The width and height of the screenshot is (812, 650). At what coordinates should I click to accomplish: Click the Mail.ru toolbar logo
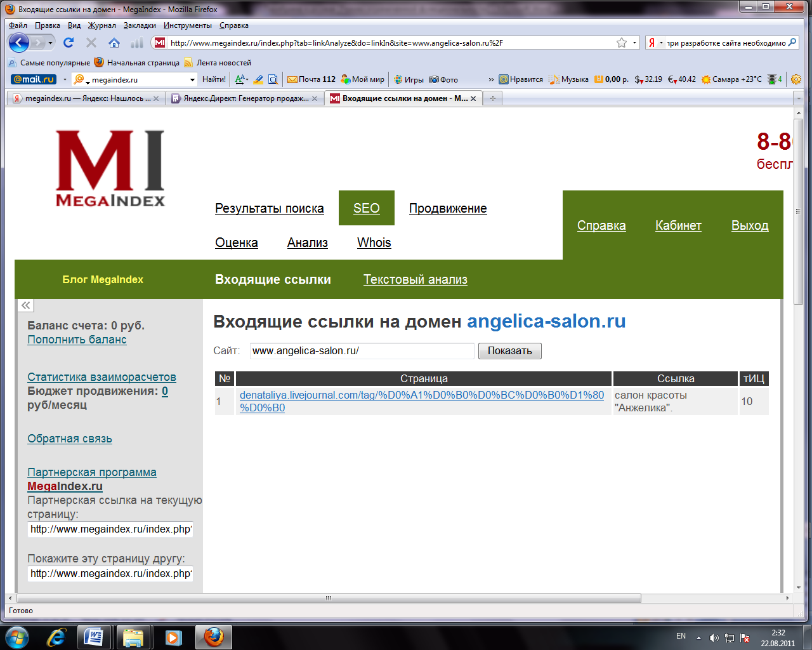[34, 79]
